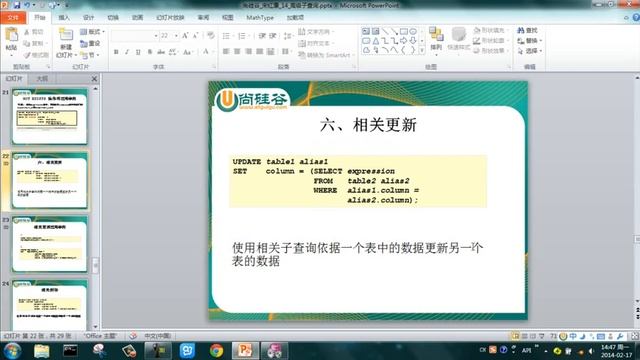Click the New Slide (新建幻灯片) icon
Viewport: 640px width, 360px height.
click(65, 34)
